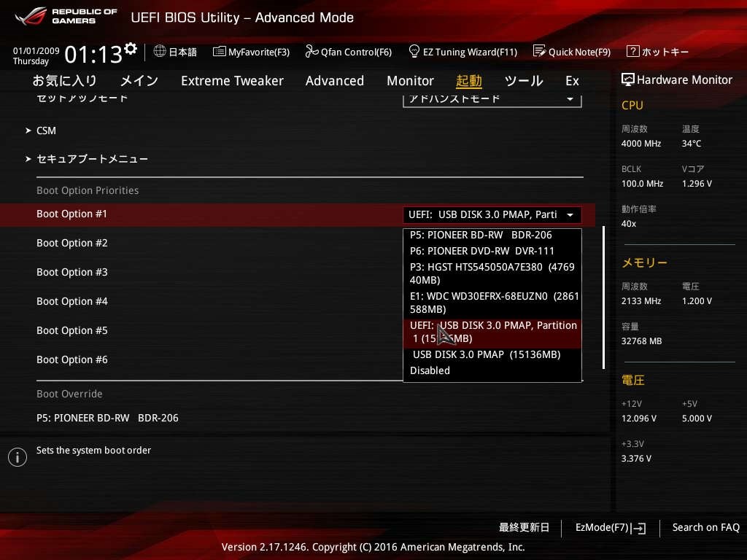The width and height of the screenshot is (747, 560).
Task: Open the Boot Option #2 dropdown
Action: point(71,243)
